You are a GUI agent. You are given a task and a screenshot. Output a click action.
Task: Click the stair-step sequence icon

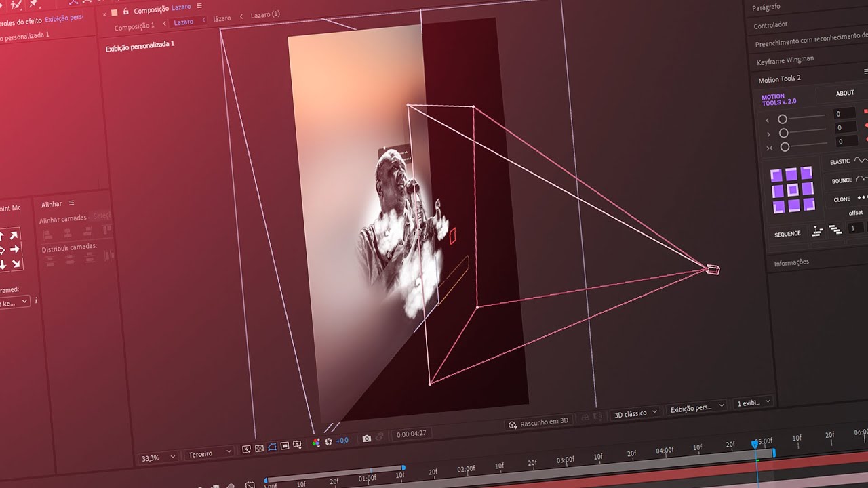pos(818,232)
